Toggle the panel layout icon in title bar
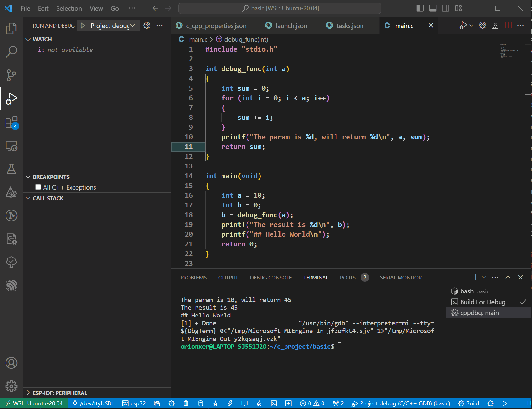 click(433, 8)
